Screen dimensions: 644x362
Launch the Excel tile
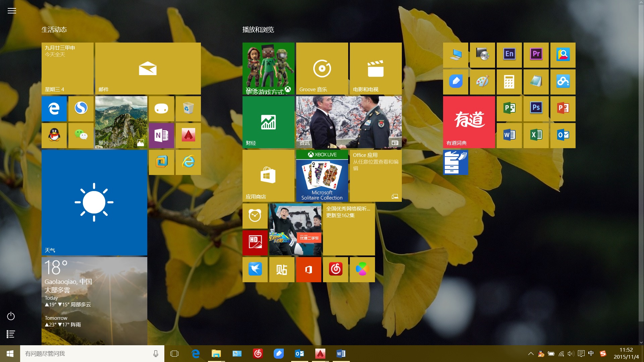pos(536,135)
